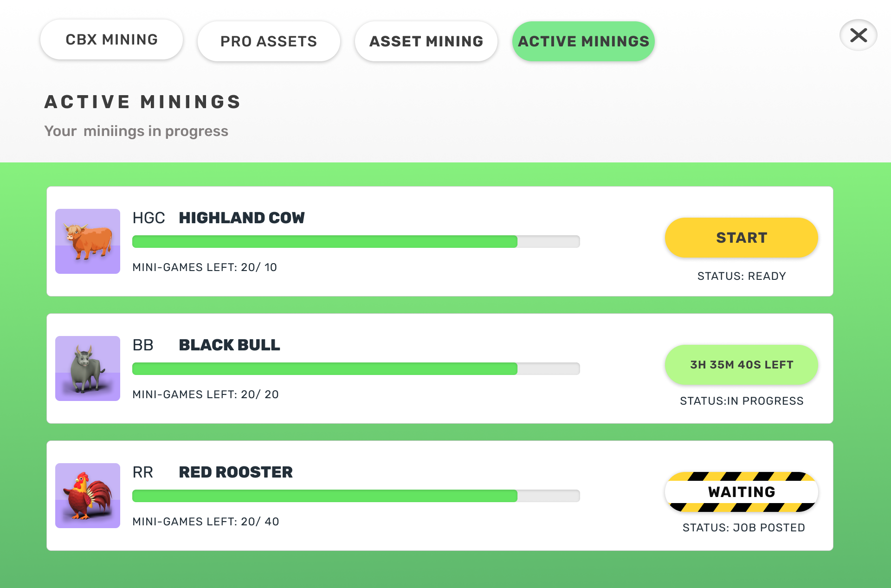Click the Red Rooster animal icon
Screen dimensions: 891x588
point(88,496)
